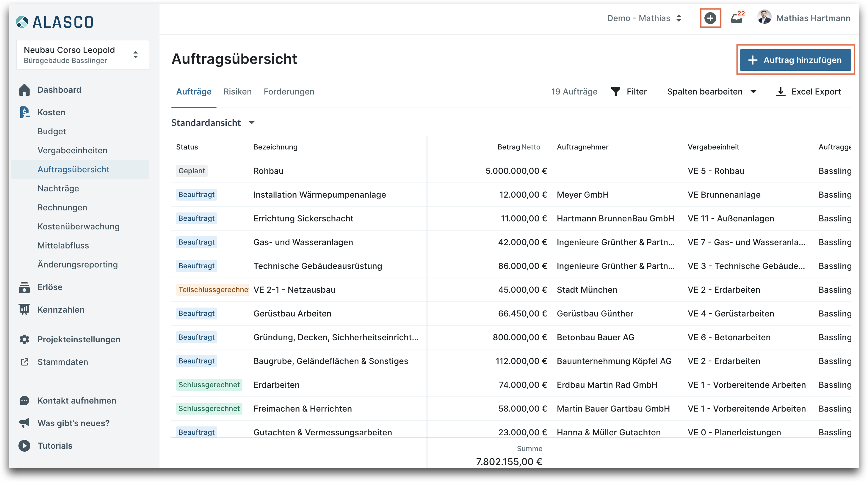Image resolution: width=868 pixels, height=482 pixels.
Task: Click the Dashboard house icon
Action: pyautogui.click(x=24, y=90)
